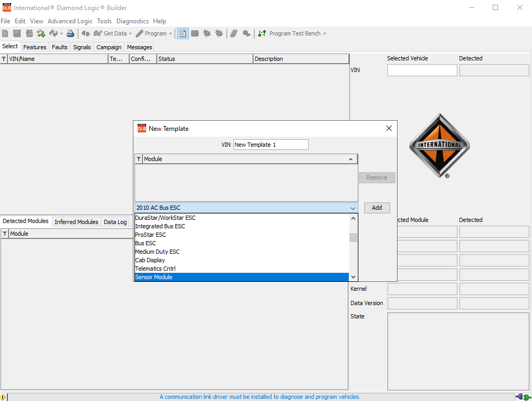Switch to the Faults tab
This screenshot has width=532, height=401.
pyautogui.click(x=60, y=47)
